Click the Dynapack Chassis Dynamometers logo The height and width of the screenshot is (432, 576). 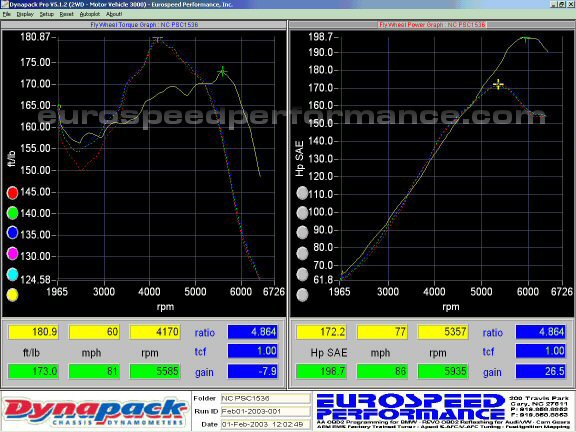coord(96,411)
